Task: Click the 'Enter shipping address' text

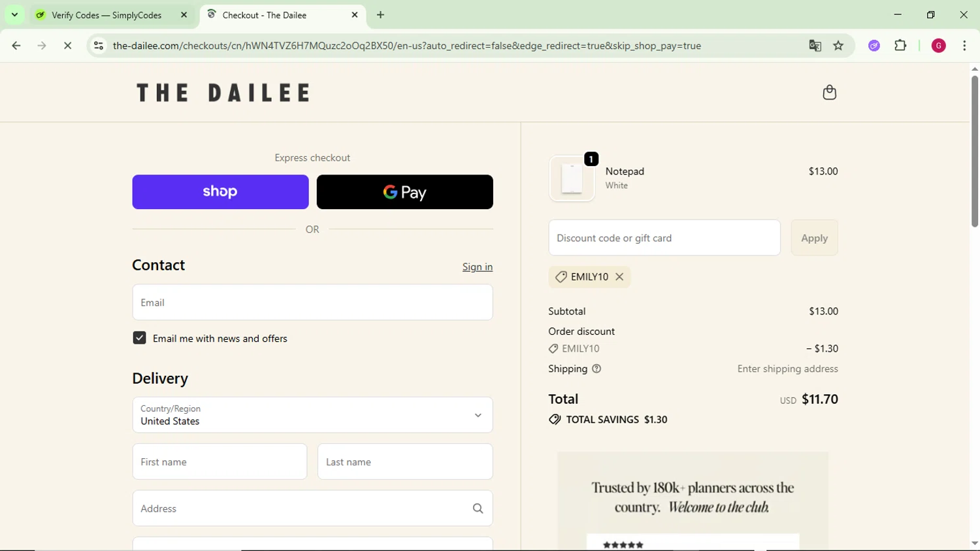Action: [788, 369]
